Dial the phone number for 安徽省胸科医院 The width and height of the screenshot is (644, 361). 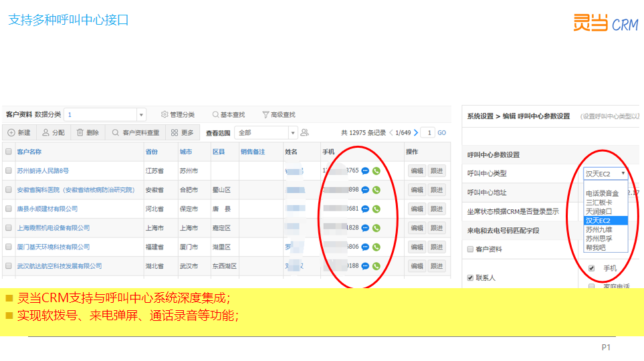(x=377, y=190)
